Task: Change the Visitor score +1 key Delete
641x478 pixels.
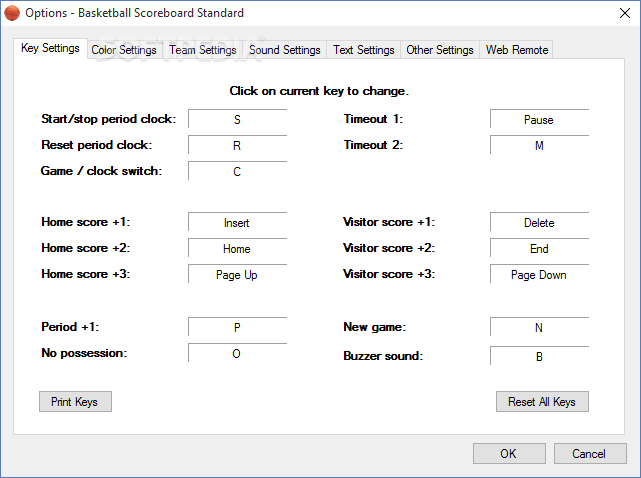Action: tap(540, 222)
